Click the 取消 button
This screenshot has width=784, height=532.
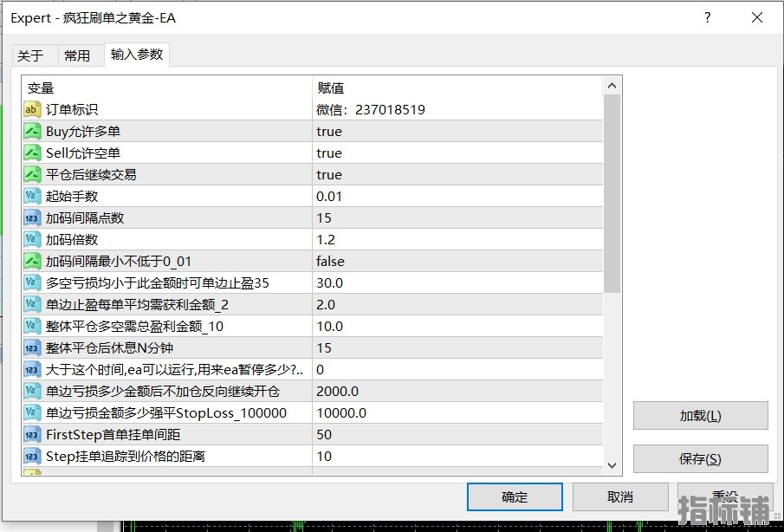(x=620, y=496)
